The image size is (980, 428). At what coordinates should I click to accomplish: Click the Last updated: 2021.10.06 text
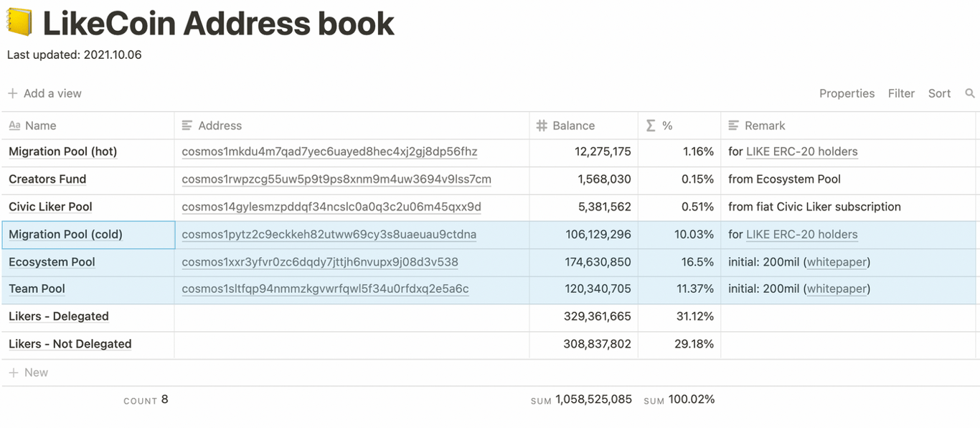tap(75, 55)
